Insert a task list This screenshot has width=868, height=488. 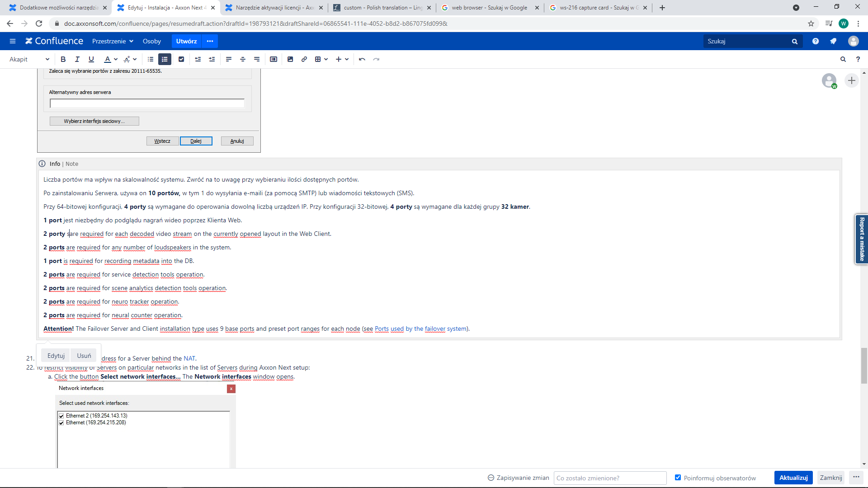point(181,59)
